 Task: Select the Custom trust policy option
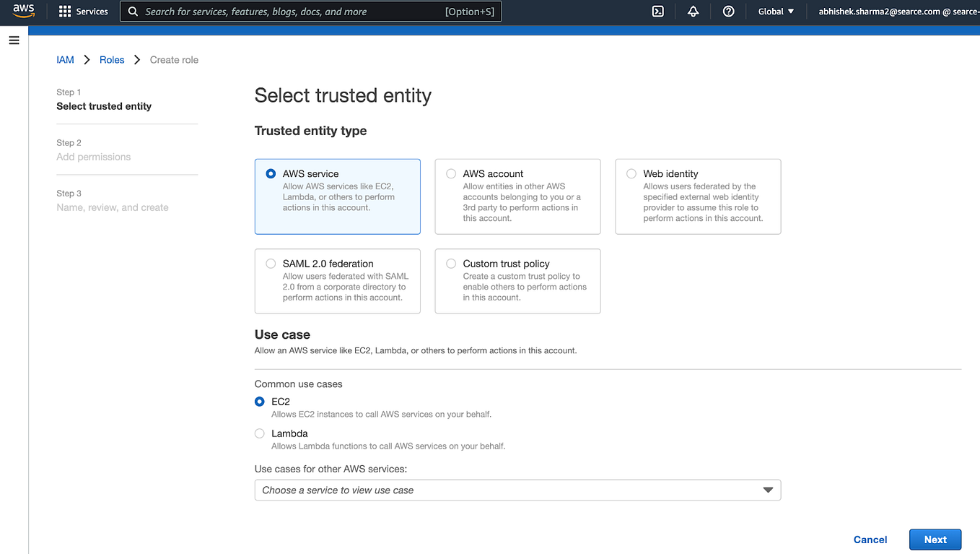coord(450,263)
